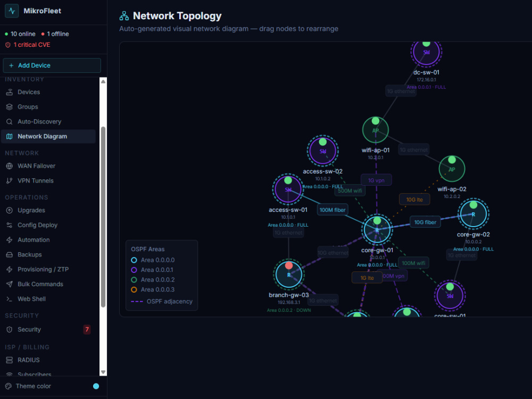Click the Theme color blue swatch
532x399 pixels.
(x=96, y=386)
